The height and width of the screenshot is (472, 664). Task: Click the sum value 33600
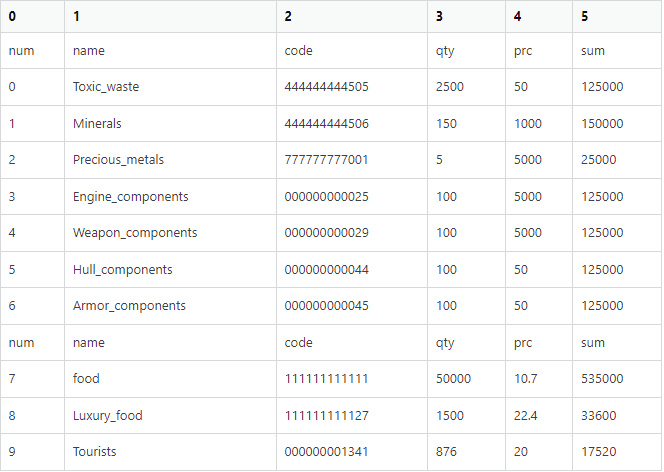tap(599, 416)
